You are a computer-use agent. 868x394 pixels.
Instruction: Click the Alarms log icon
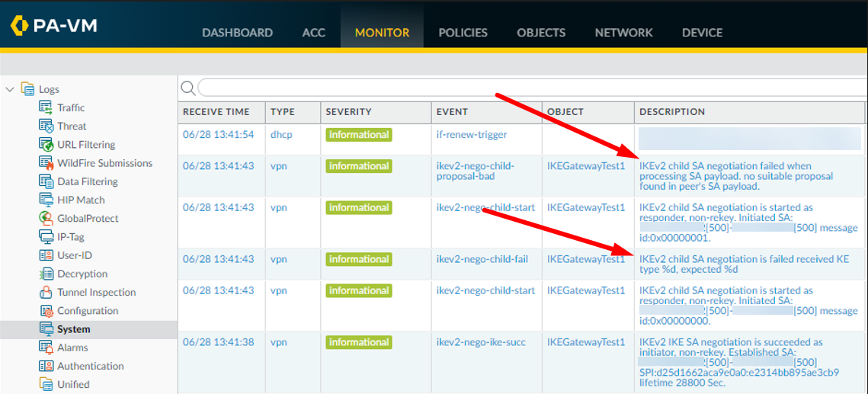(45, 348)
